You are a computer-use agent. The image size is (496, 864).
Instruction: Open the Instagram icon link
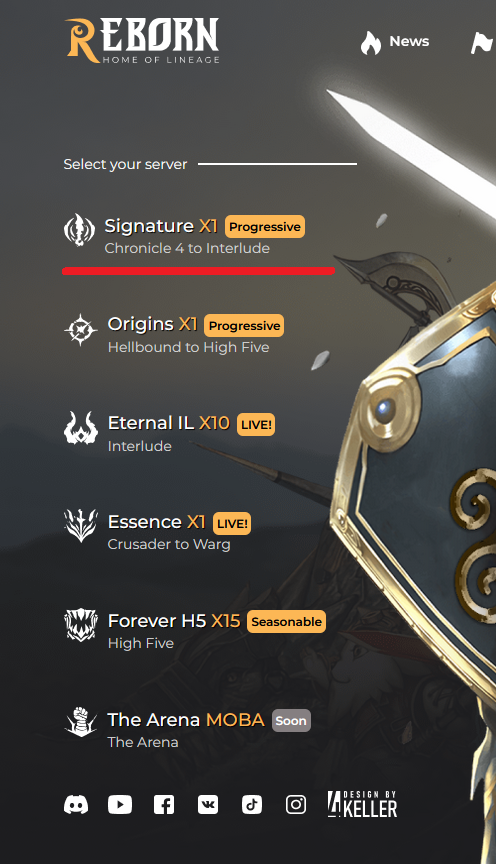coord(296,805)
